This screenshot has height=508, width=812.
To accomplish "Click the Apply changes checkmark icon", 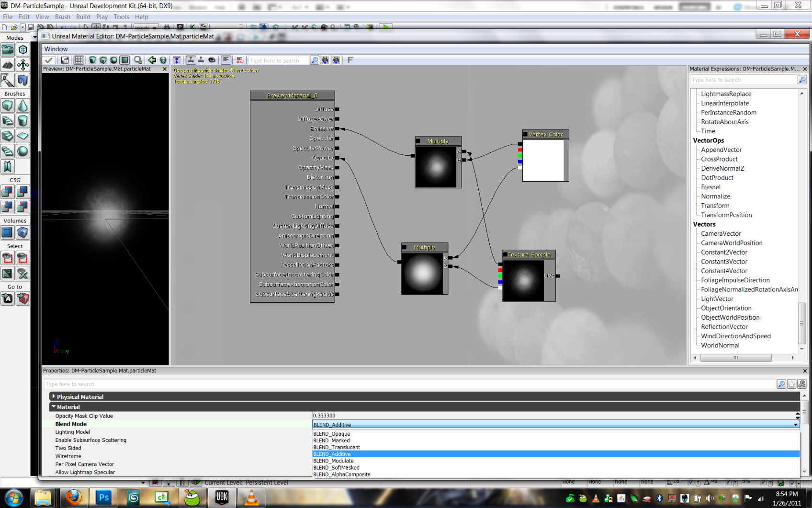I will 48,60.
